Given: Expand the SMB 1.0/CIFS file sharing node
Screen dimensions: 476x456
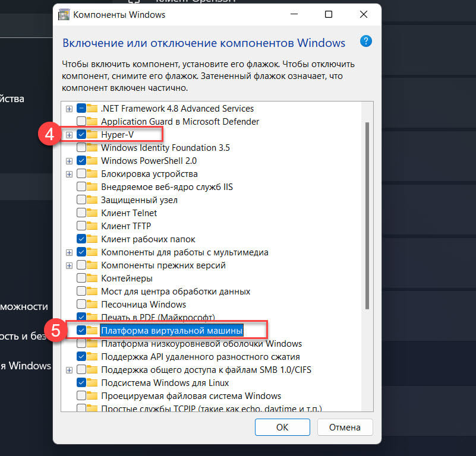Looking at the screenshot, I should [x=69, y=370].
